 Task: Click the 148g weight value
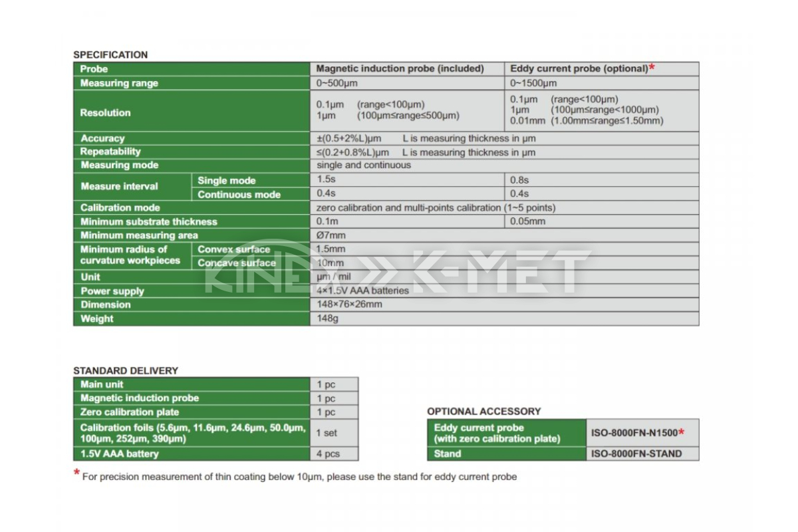coord(328,319)
